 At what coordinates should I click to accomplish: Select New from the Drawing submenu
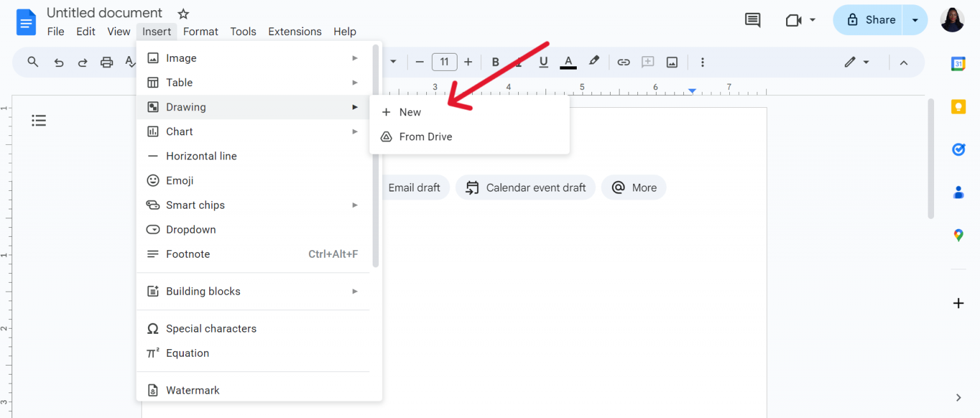point(410,112)
